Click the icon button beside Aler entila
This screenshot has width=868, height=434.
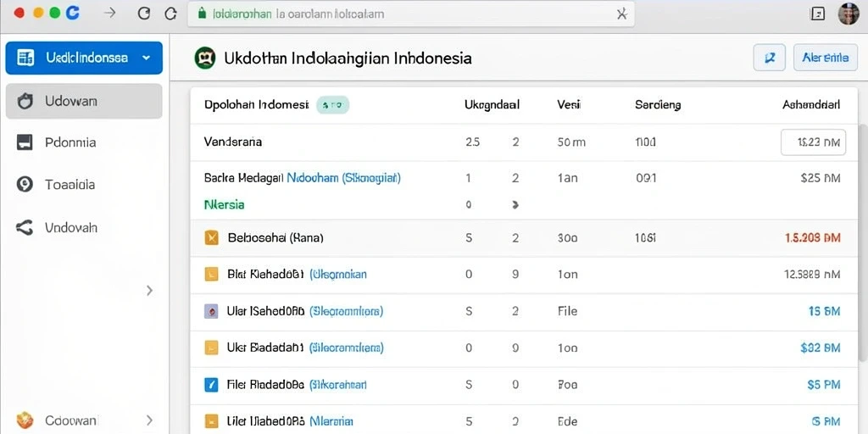(770, 58)
